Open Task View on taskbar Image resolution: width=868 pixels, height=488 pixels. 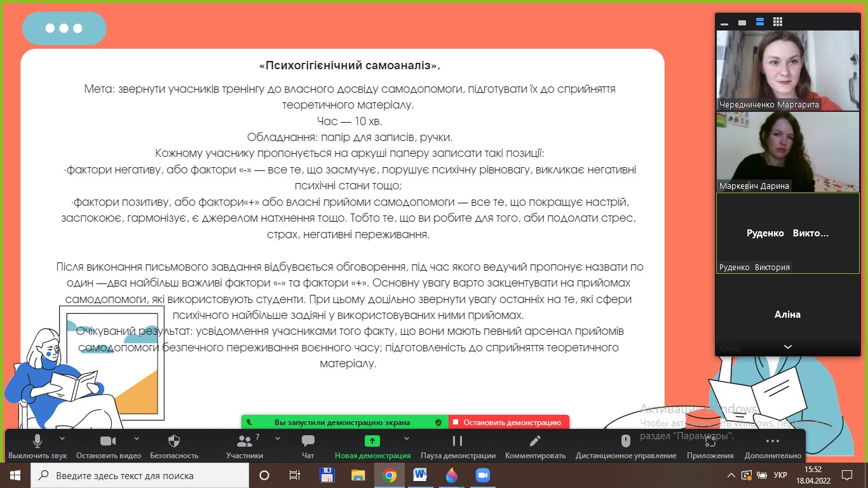tap(295, 475)
